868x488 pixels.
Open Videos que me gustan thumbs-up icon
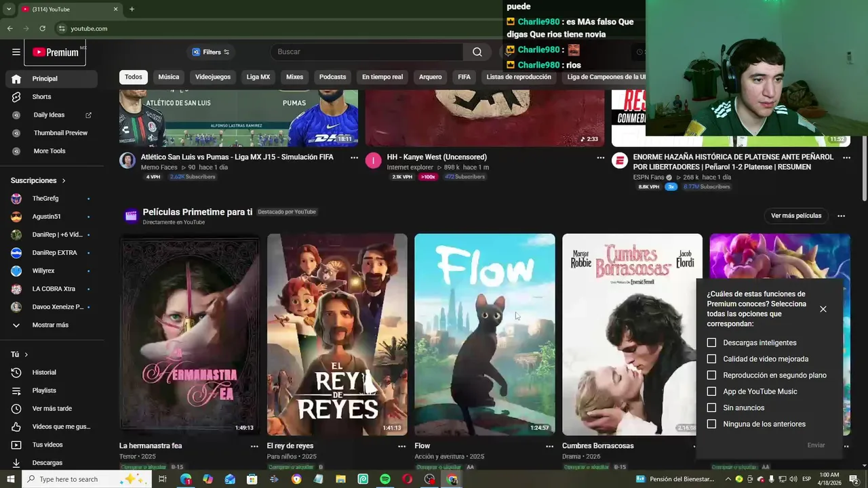[x=16, y=427]
